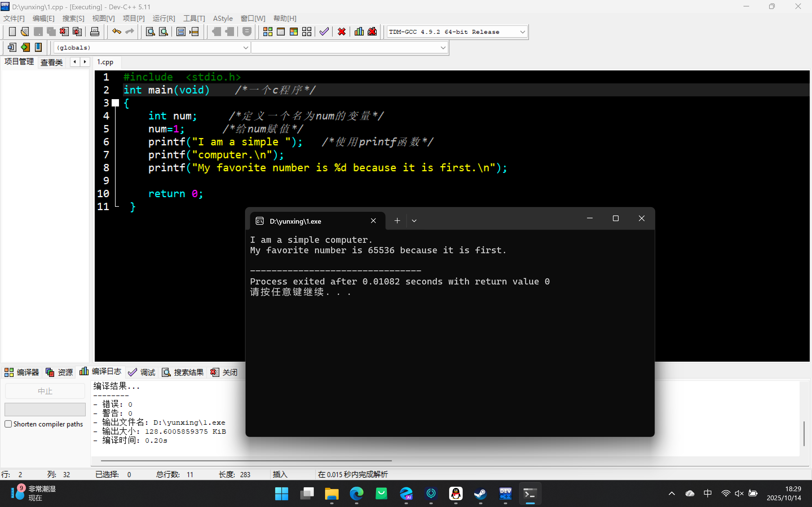Open the 运行[R] menu
The width and height of the screenshot is (812, 507).
pyautogui.click(x=164, y=18)
